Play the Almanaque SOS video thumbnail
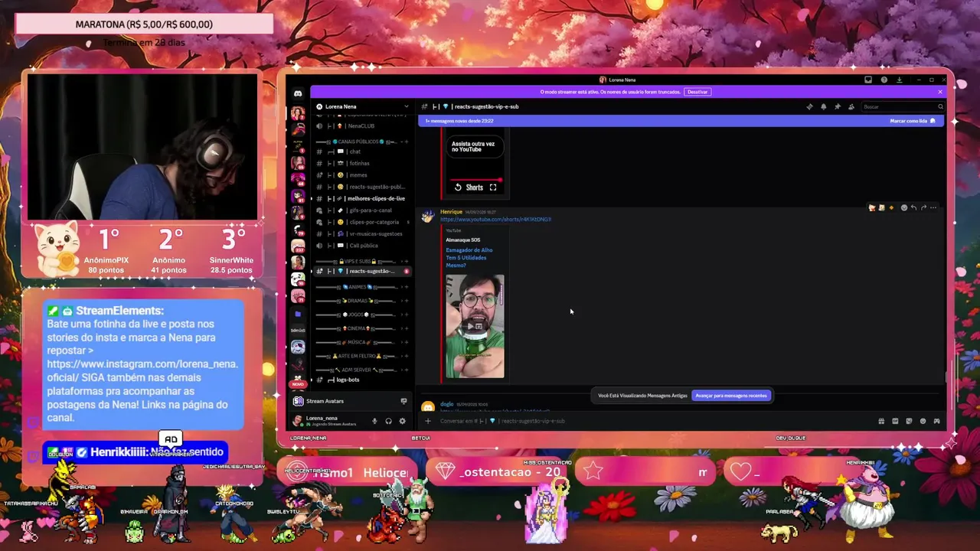 click(x=475, y=326)
